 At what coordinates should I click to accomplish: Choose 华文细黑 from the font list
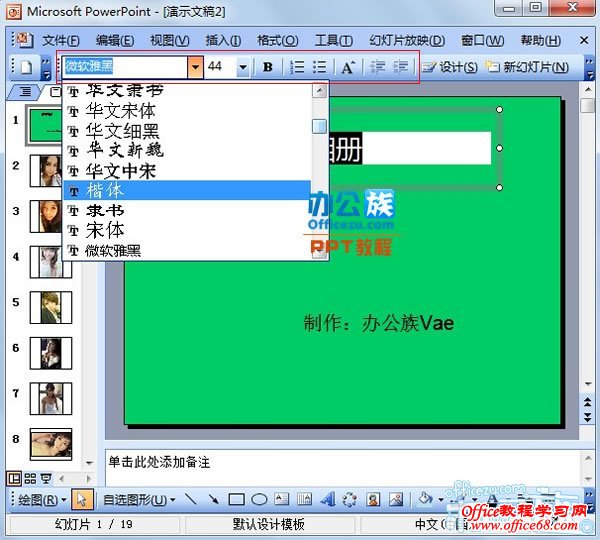(188, 131)
